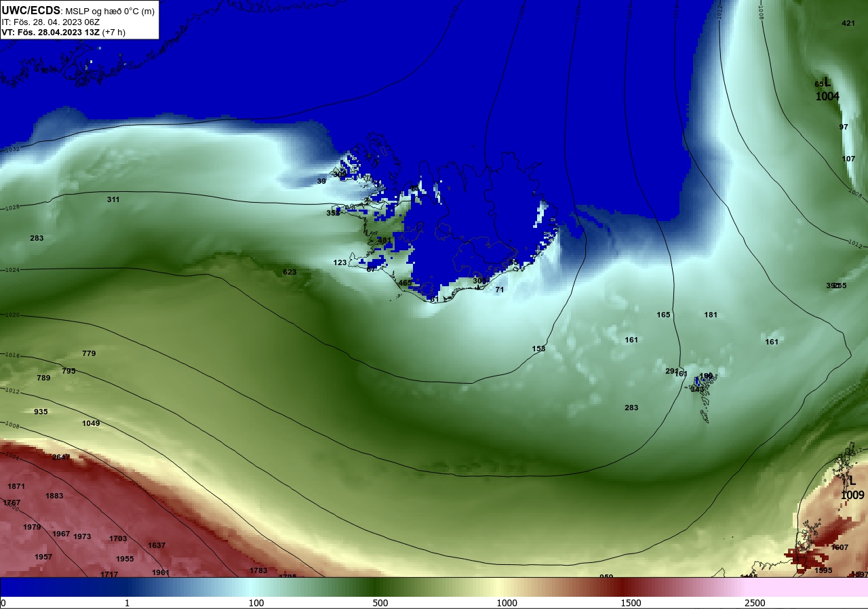The image size is (868, 609).
Task: Click the height value 1955
Action: pyautogui.click(x=125, y=559)
